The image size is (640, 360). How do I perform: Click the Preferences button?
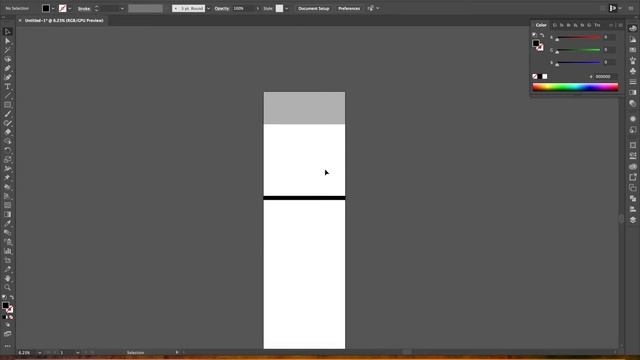pos(349,9)
